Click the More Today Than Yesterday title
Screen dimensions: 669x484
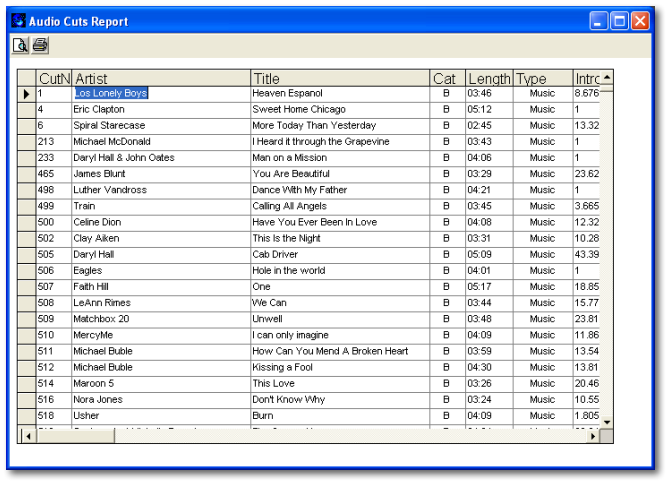coord(340,126)
